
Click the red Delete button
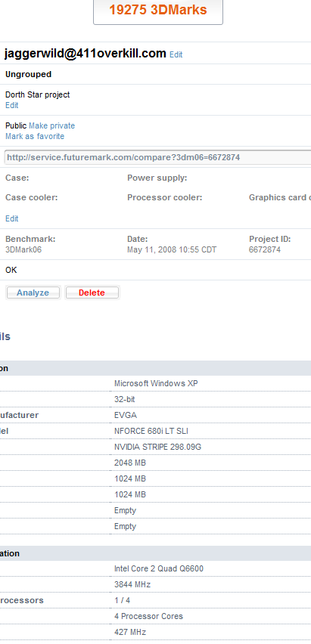pos(92,293)
